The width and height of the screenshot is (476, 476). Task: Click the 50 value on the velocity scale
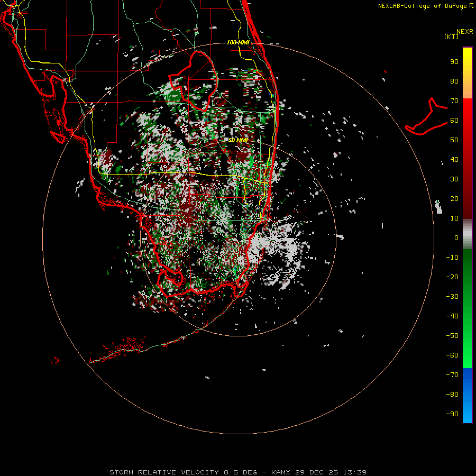point(454,140)
